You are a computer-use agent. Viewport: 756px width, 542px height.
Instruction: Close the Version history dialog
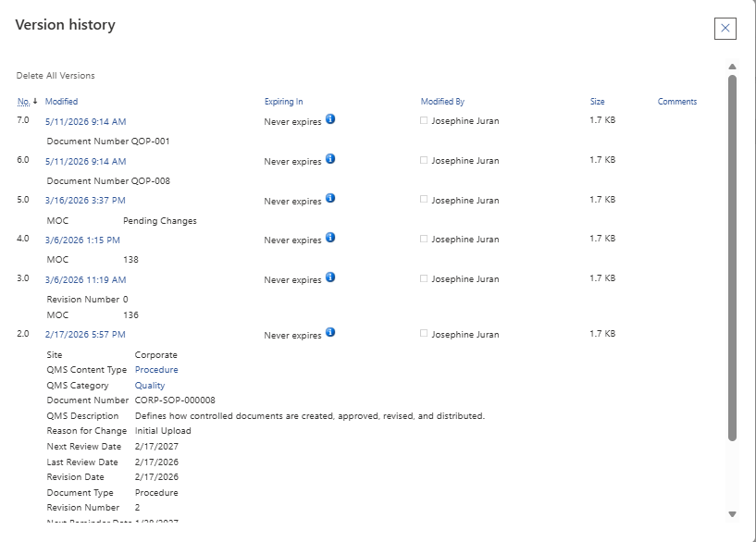pos(725,29)
